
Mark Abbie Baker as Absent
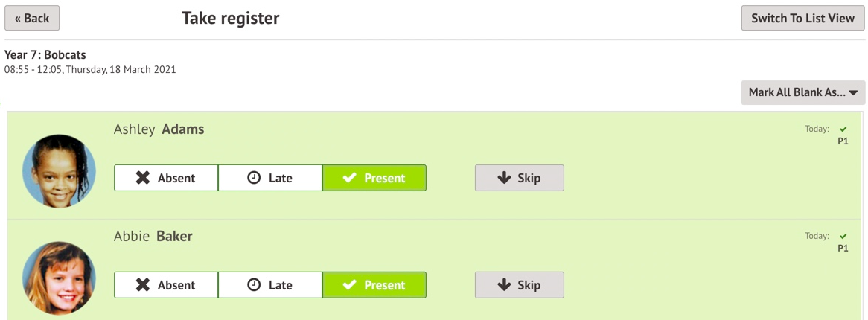click(165, 285)
